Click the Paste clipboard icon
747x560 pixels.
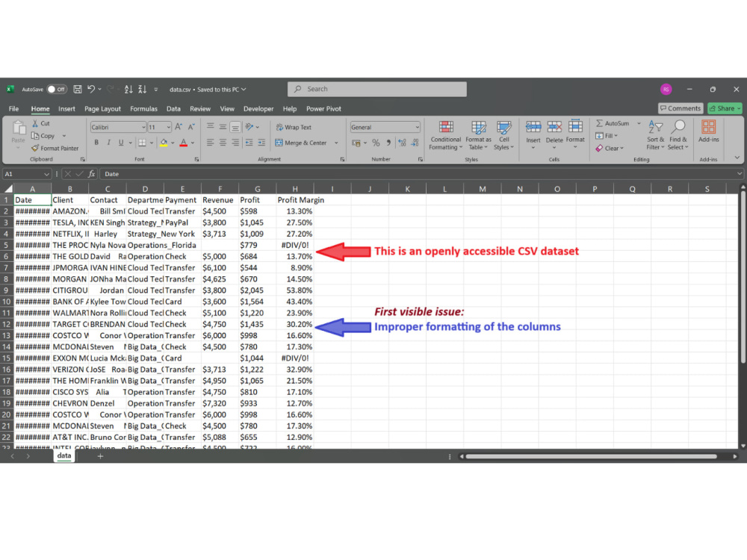pos(19,128)
